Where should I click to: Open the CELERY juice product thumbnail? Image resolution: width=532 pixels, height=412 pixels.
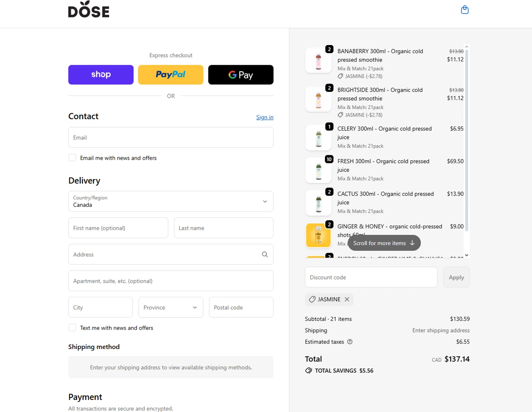tap(318, 137)
